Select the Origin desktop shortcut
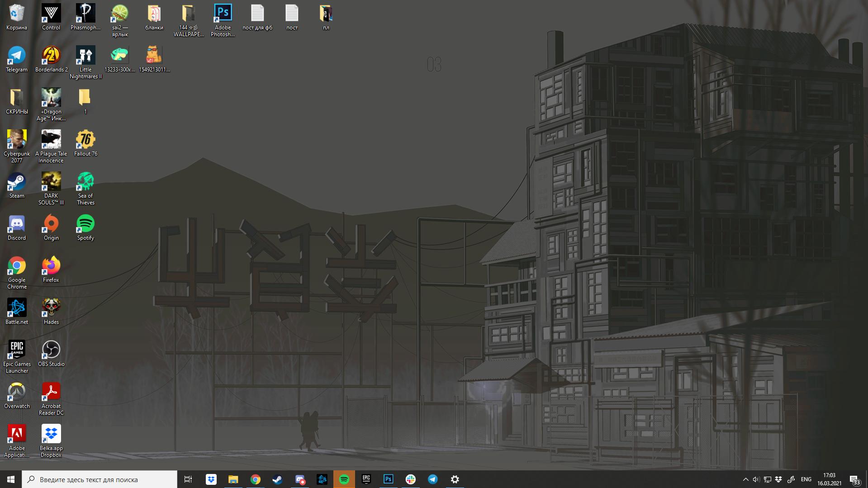The width and height of the screenshot is (868, 488). [51, 228]
